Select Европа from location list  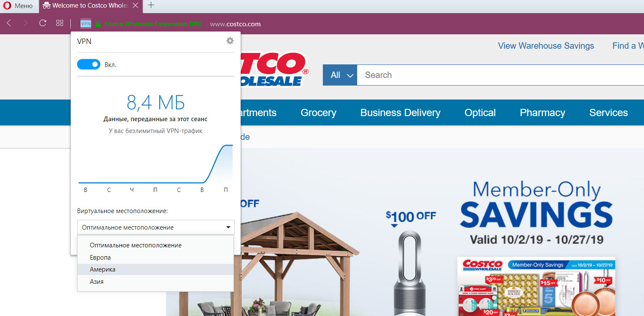[155, 258]
